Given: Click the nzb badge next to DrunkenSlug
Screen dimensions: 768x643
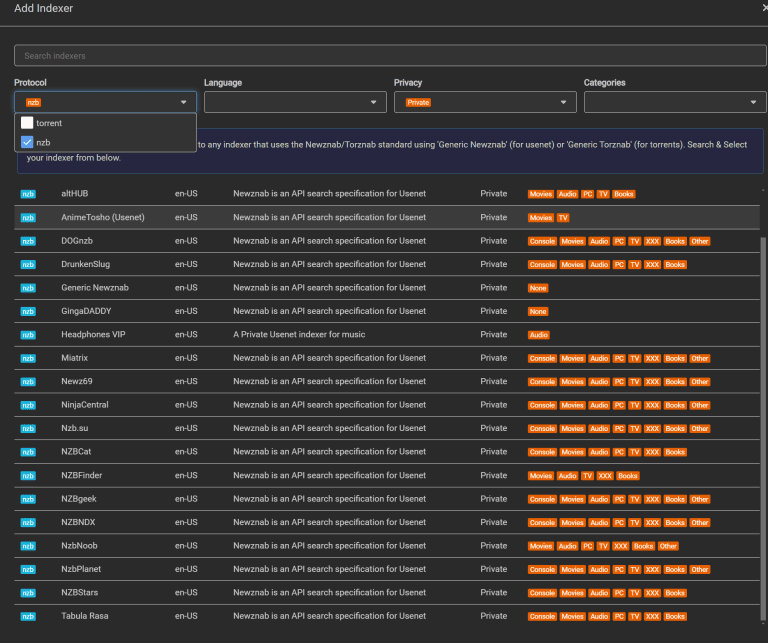Looking at the screenshot, I should [x=28, y=264].
